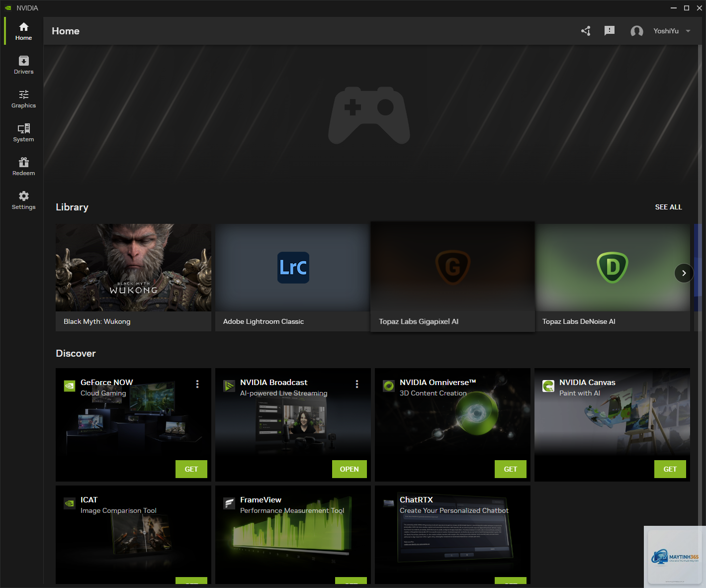Open the feedback icon in header
Screen dimensions: 706x588
point(610,31)
